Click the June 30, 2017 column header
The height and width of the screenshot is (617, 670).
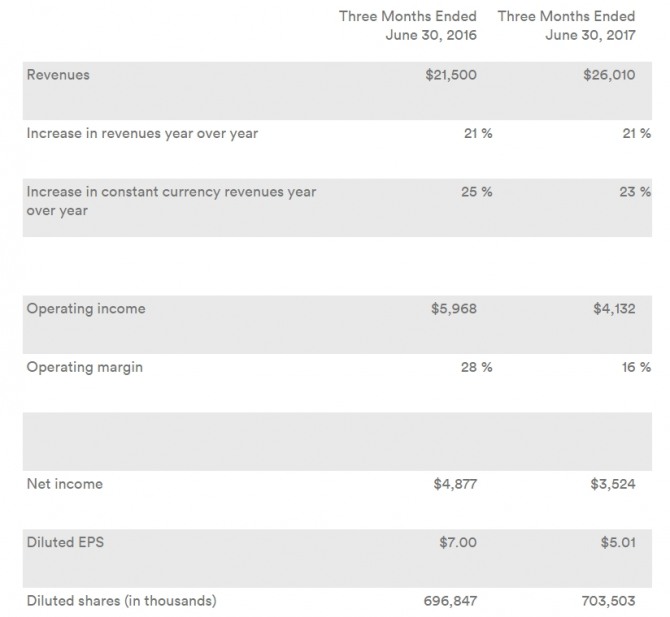click(x=566, y=25)
